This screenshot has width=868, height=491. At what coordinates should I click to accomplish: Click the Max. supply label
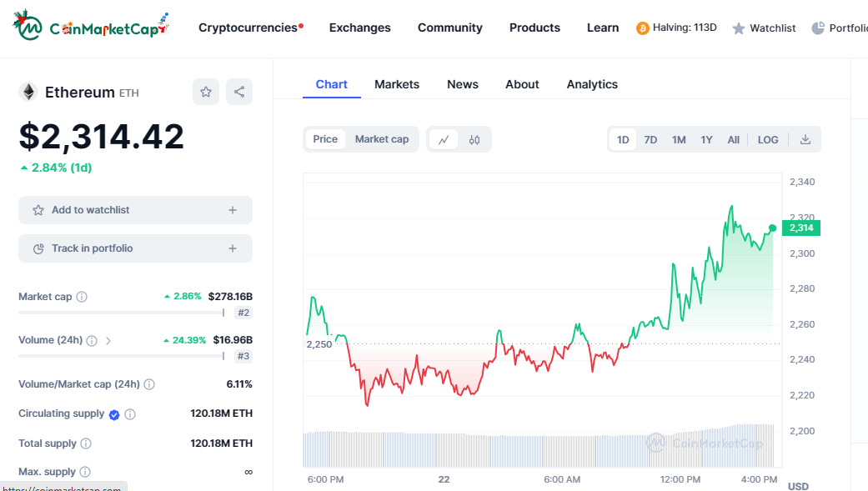47,472
